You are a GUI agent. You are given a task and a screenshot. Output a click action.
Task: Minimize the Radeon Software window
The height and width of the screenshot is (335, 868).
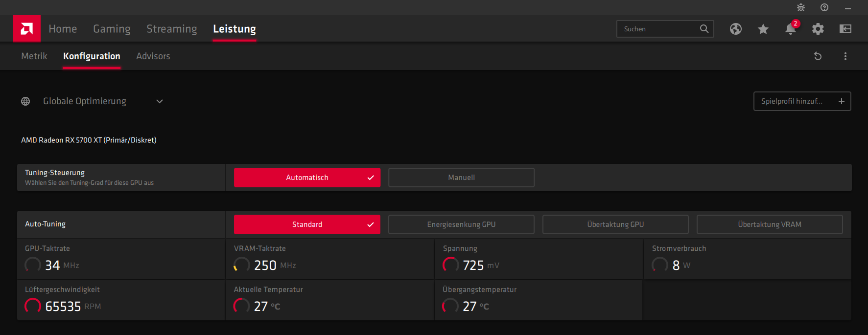tap(848, 8)
